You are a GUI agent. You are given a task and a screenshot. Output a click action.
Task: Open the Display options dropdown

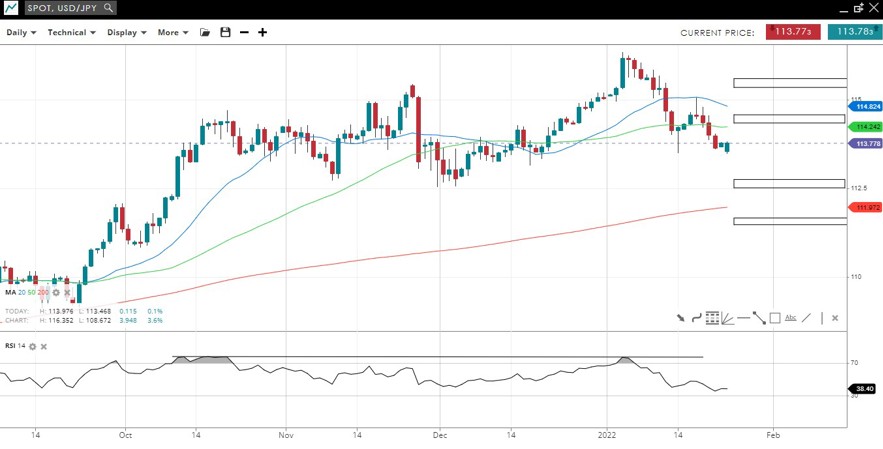(x=127, y=32)
